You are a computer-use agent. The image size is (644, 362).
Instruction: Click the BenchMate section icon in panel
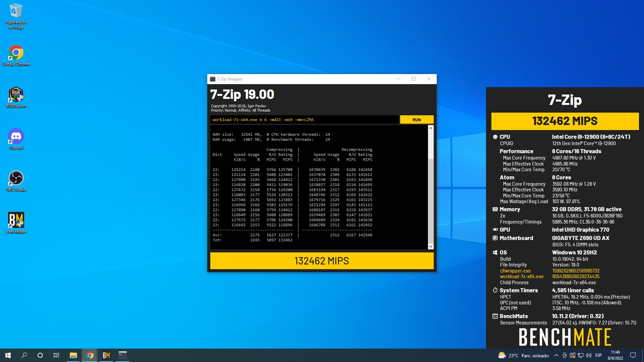click(x=495, y=316)
